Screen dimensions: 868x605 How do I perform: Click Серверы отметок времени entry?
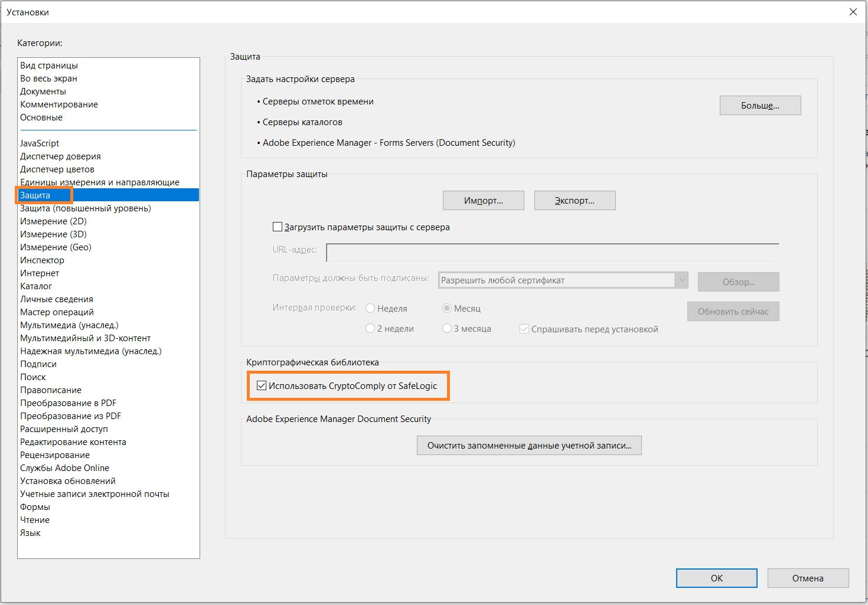tap(318, 102)
